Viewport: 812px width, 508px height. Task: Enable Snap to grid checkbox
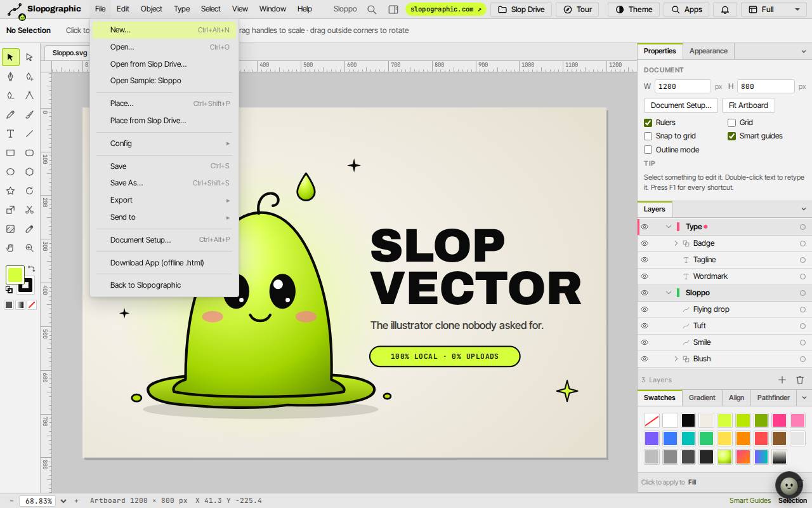[648, 136]
